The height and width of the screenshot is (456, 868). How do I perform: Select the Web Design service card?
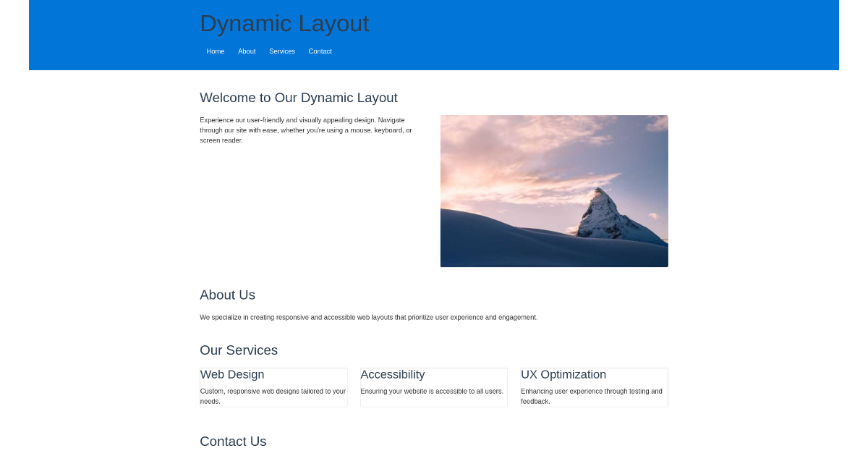(273, 387)
